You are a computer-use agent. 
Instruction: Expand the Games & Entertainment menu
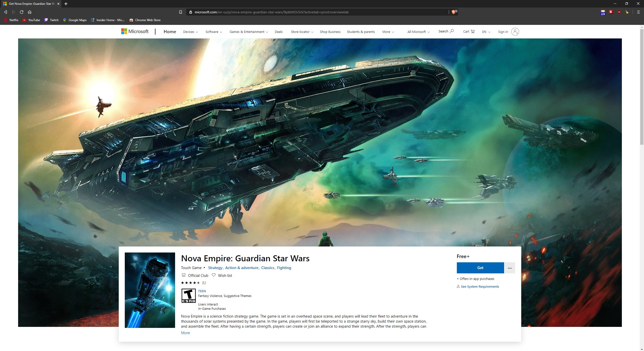(x=249, y=32)
